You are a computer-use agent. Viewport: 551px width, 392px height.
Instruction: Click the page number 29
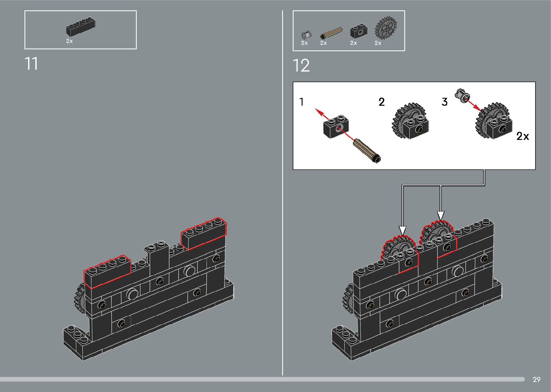click(x=536, y=379)
